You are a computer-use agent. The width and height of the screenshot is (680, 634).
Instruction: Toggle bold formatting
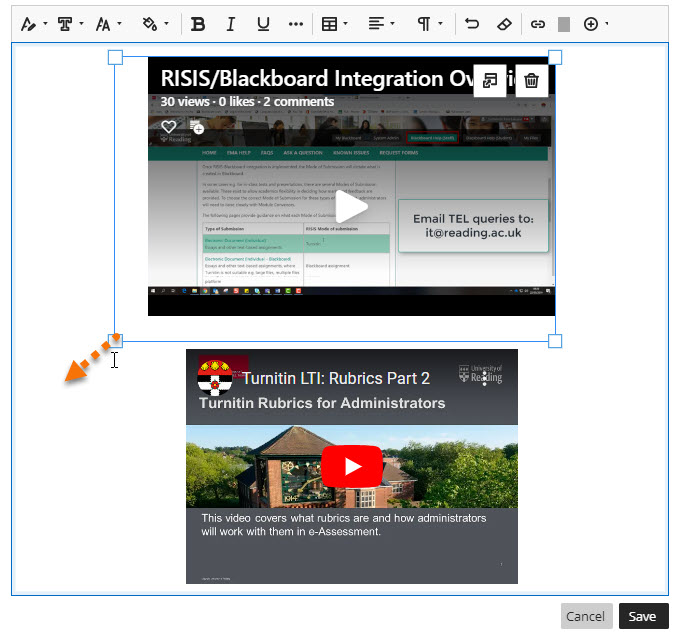pos(198,24)
